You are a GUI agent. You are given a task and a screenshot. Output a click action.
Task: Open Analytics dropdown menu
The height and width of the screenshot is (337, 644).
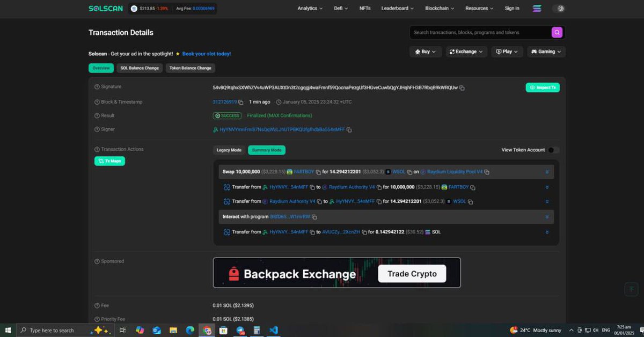310,9
